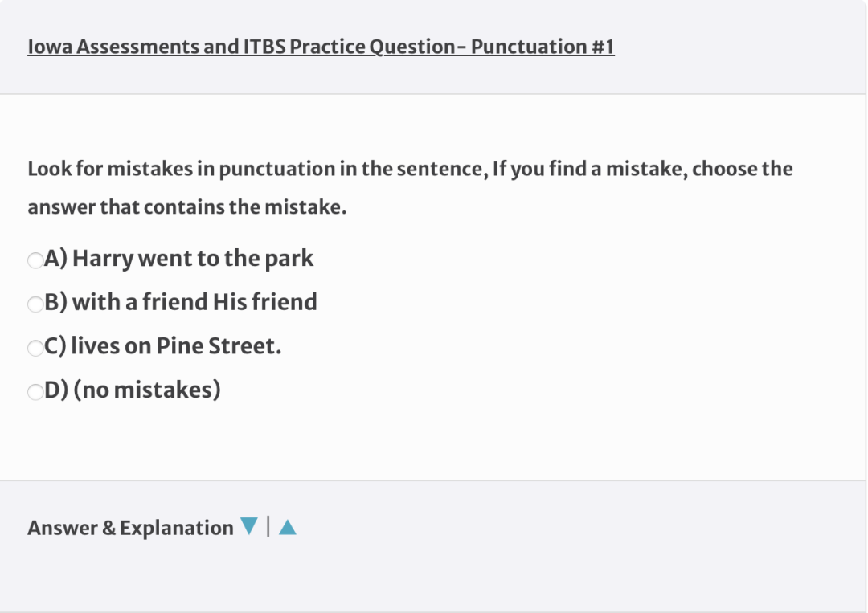Click the "Punctuation #1" part of the title

pyautogui.click(x=542, y=47)
